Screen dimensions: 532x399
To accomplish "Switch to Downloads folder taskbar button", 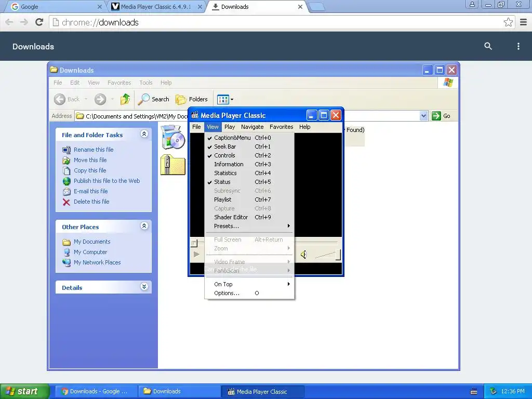I will point(179,391).
